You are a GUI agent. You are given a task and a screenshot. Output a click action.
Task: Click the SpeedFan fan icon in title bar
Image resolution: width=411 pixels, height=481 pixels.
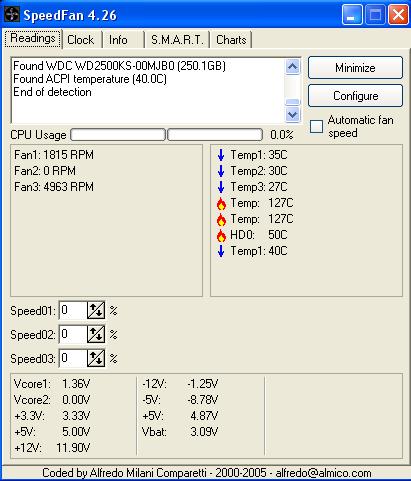[x=12, y=15]
